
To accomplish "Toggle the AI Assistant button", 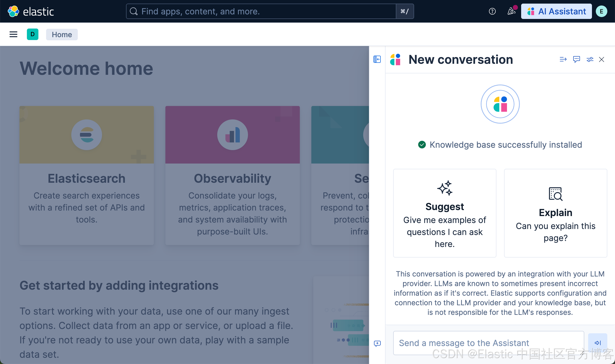I will (x=556, y=11).
